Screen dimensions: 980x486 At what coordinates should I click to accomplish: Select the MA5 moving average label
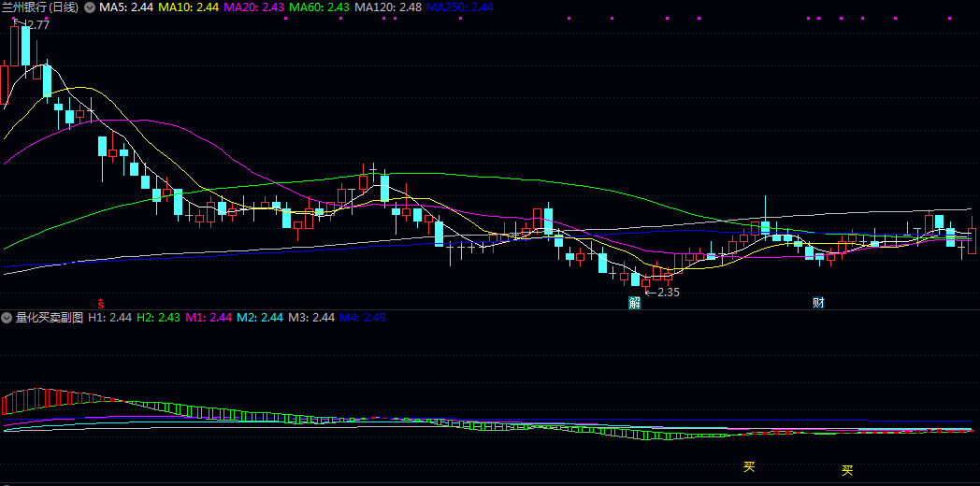pos(126,7)
